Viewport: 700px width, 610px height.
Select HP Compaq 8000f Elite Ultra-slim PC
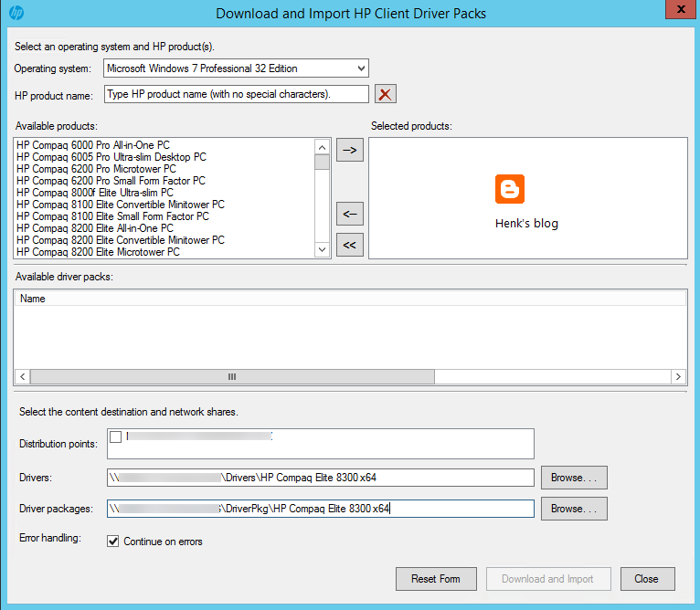pyautogui.click(x=95, y=193)
